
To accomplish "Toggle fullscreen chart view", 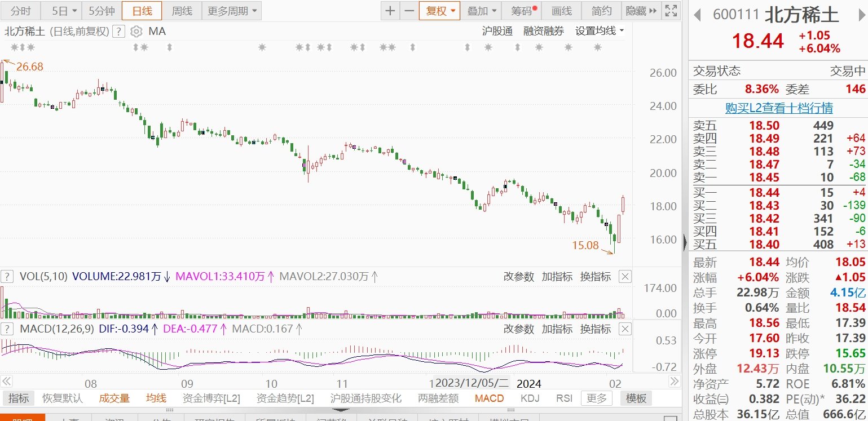I will (x=671, y=11).
